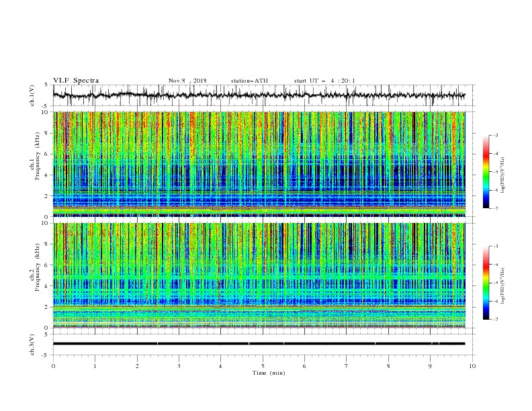This screenshot has height=411, width=532.
Task: Click the log(PSD) label beside ch.2 colorbar
Action: tap(503, 285)
